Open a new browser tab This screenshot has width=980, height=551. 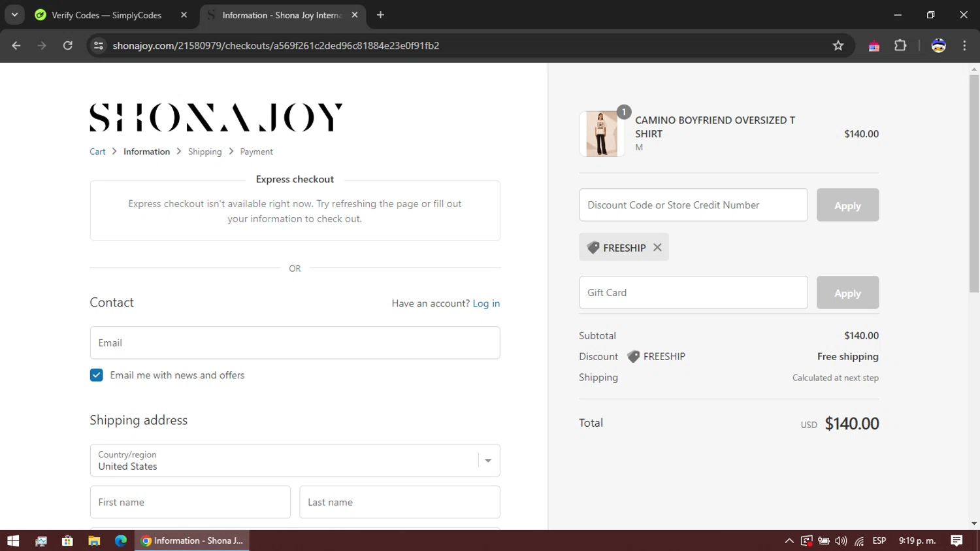[x=380, y=15]
